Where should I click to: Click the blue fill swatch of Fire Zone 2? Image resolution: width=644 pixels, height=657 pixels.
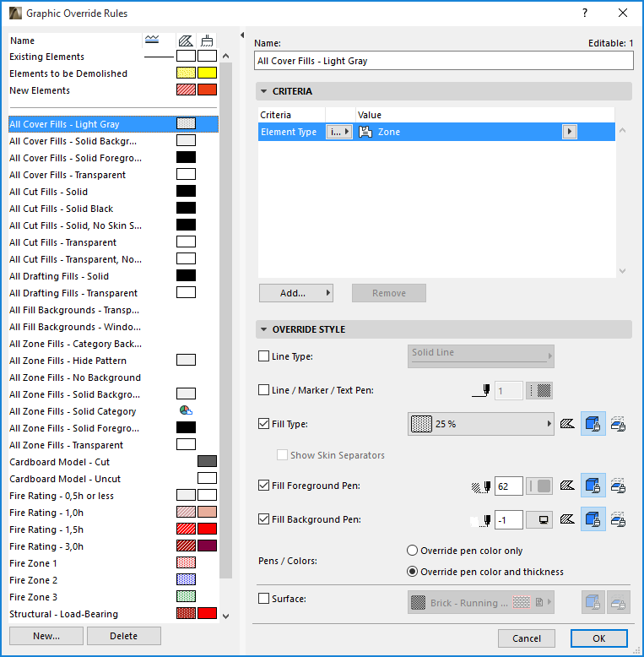pos(186,579)
